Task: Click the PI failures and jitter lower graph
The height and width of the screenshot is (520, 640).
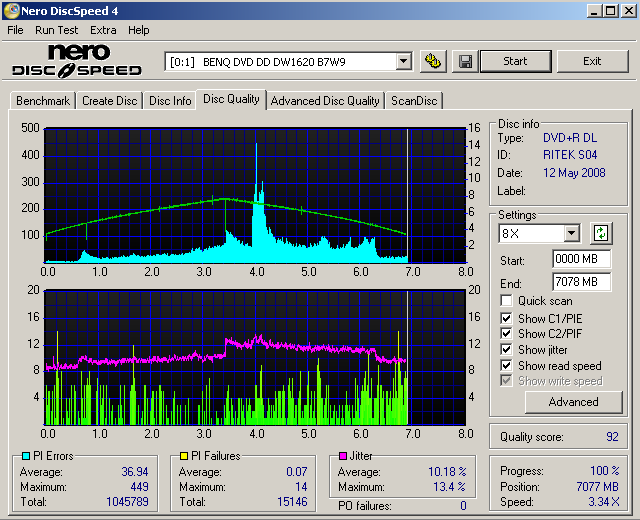Action: click(255, 358)
